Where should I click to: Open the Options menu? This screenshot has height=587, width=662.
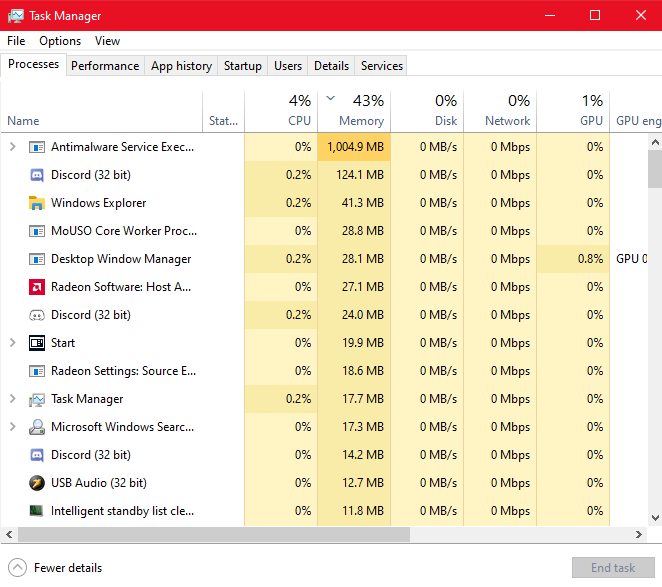pos(60,41)
